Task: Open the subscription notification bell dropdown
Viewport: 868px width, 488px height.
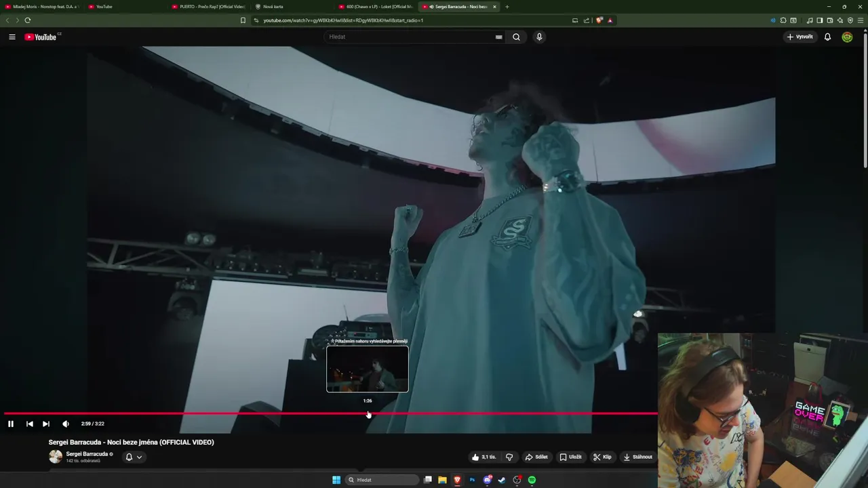Action: (134, 457)
